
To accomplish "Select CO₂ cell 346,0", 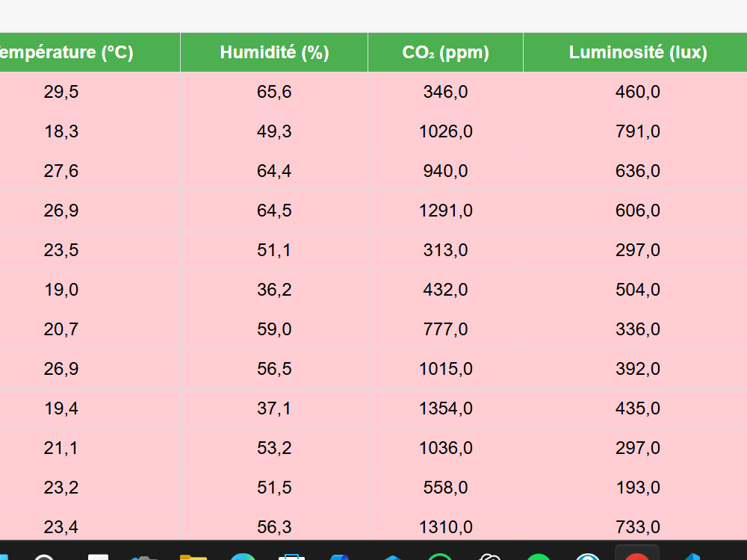I will coord(445,91).
